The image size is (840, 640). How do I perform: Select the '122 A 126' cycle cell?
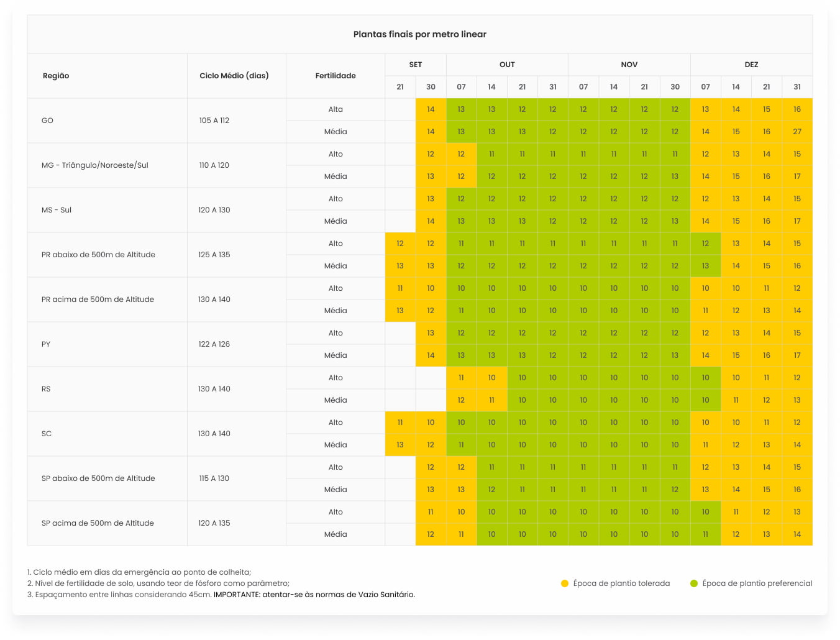214,344
